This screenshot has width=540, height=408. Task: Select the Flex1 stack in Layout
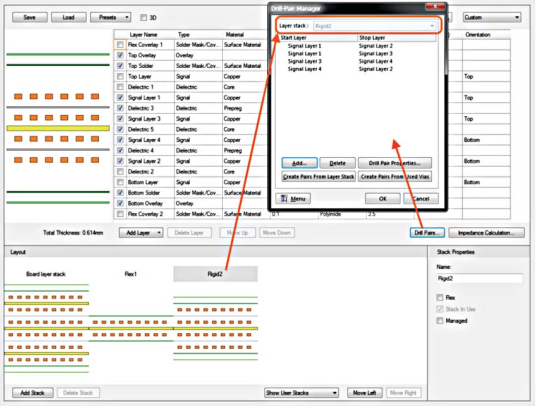click(x=131, y=274)
